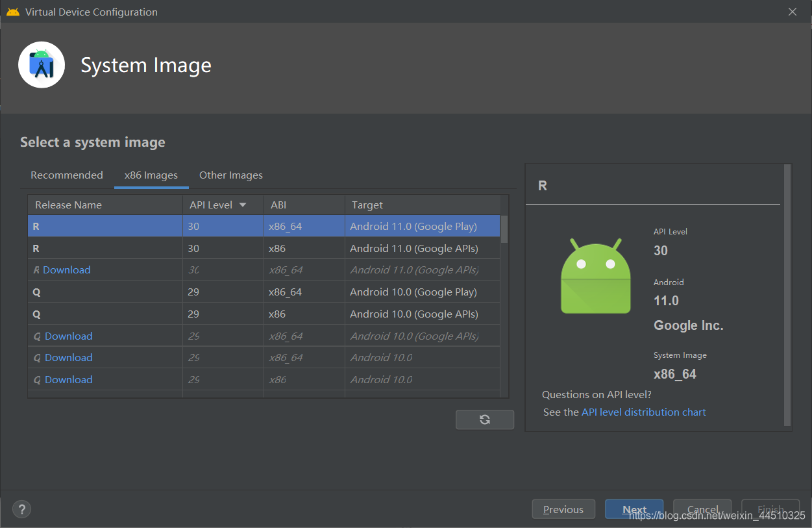Click the refresh system images button
812x528 pixels.
485,420
